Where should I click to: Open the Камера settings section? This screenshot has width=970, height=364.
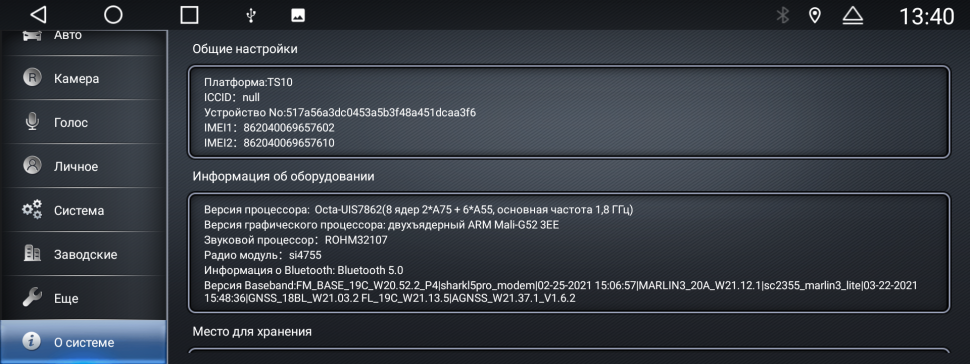(x=83, y=78)
